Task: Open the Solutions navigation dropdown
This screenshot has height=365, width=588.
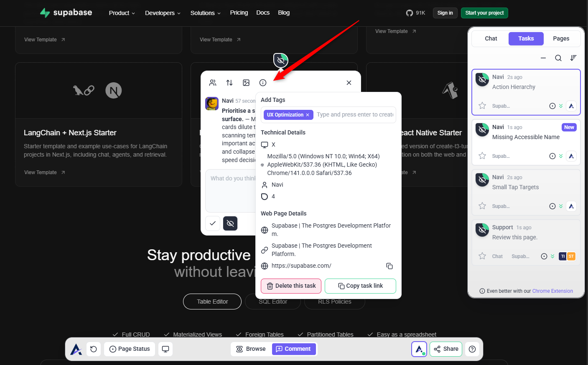Action: 205,13
